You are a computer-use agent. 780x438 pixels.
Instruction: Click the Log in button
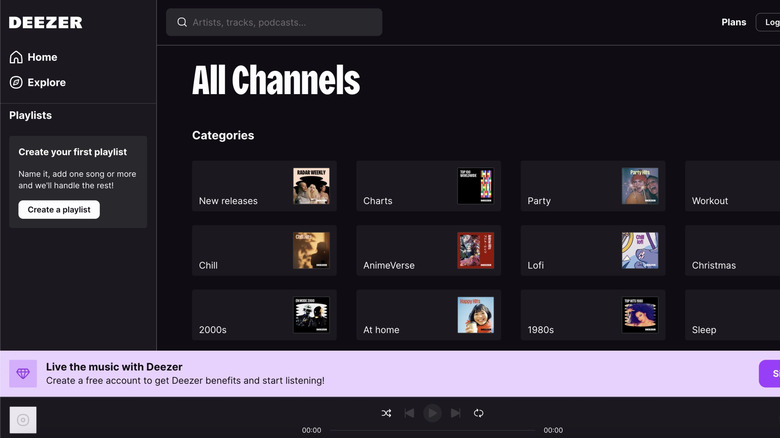click(768, 22)
